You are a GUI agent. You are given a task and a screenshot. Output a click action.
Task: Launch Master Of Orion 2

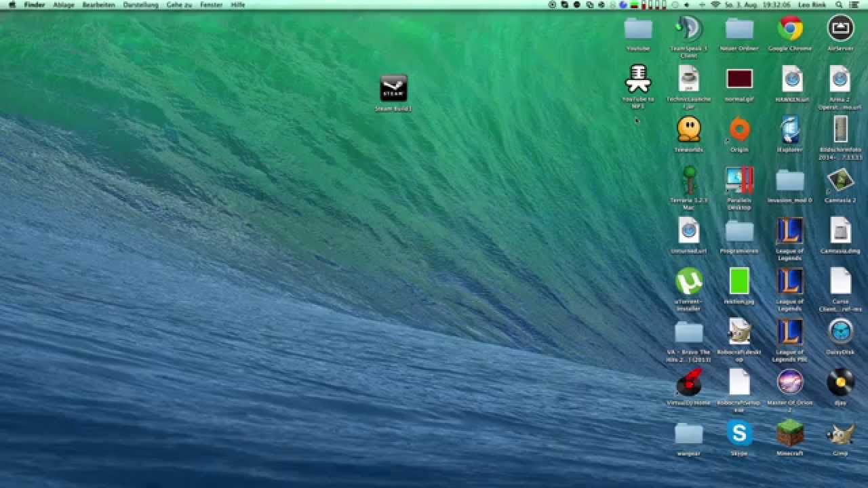point(790,382)
